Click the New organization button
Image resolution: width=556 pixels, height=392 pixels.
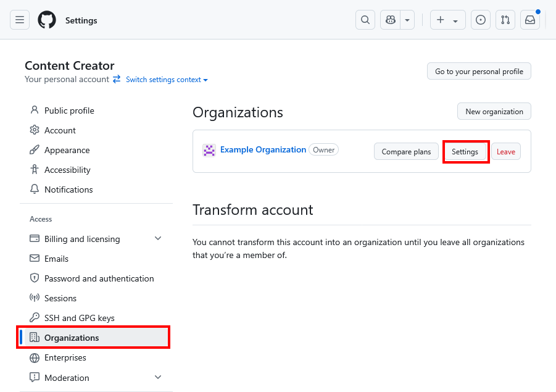click(x=494, y=112)
